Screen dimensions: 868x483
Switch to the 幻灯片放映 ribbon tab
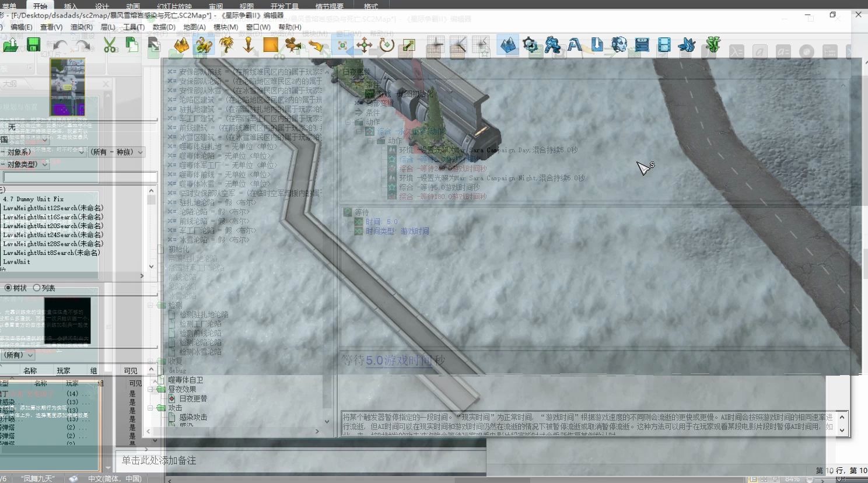(174, 6)
